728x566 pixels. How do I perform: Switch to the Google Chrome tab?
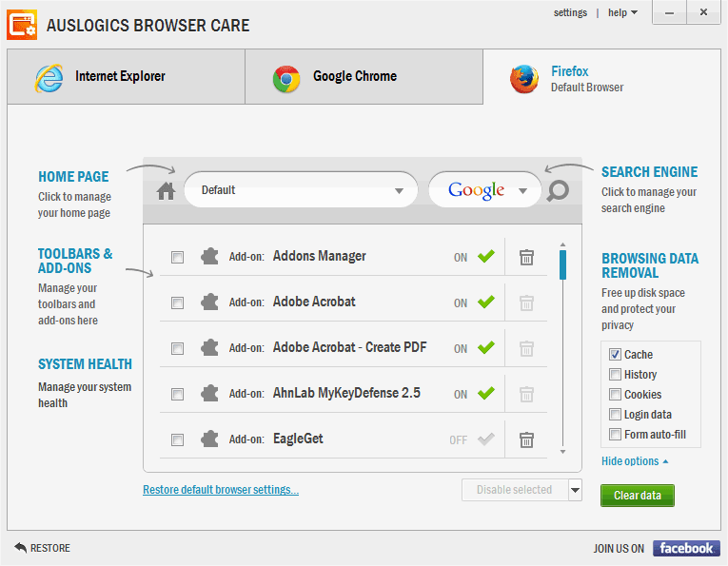(364, 77)
